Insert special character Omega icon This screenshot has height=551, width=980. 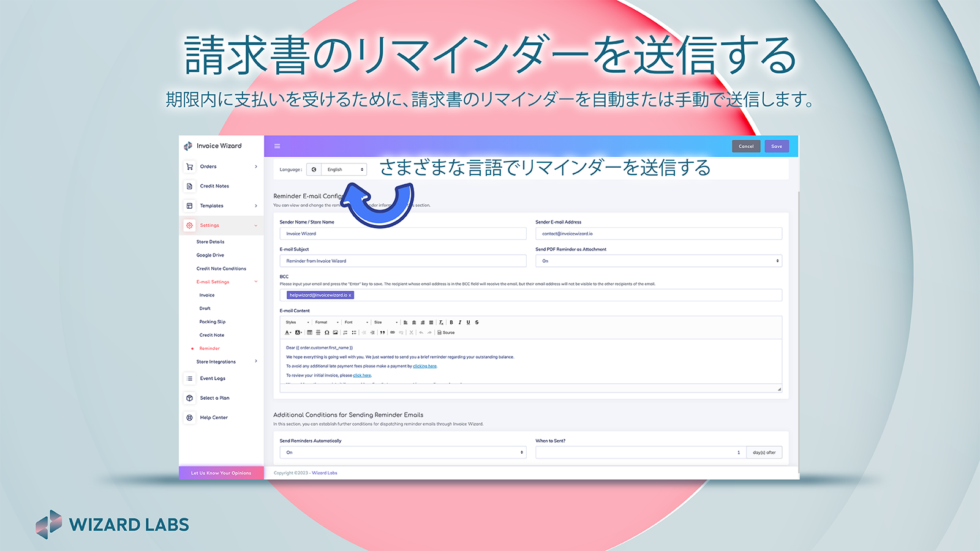coord(327,332)
